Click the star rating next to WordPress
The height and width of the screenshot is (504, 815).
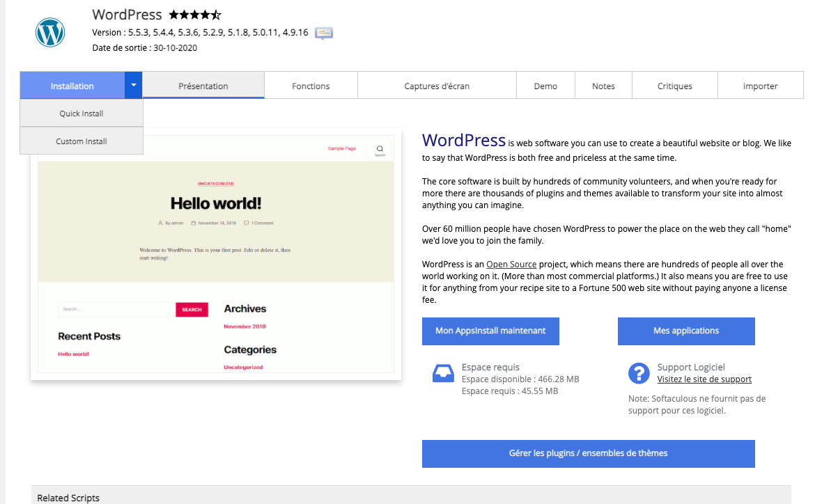(x=194, y=15)
